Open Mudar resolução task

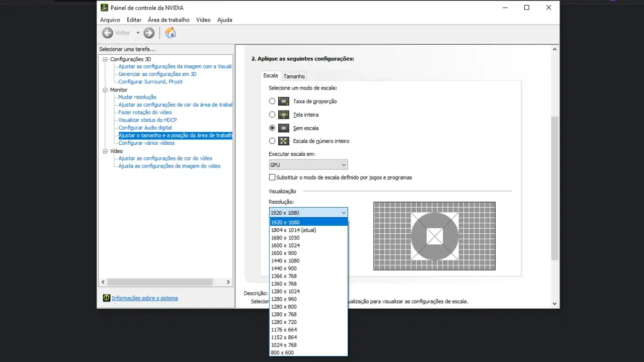137,97
